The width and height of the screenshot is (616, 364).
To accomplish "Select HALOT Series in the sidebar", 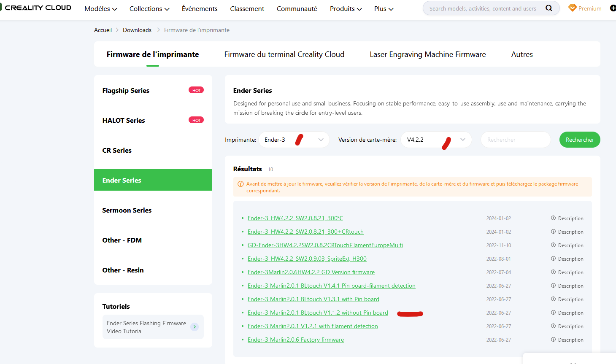I will pos(153,120).
